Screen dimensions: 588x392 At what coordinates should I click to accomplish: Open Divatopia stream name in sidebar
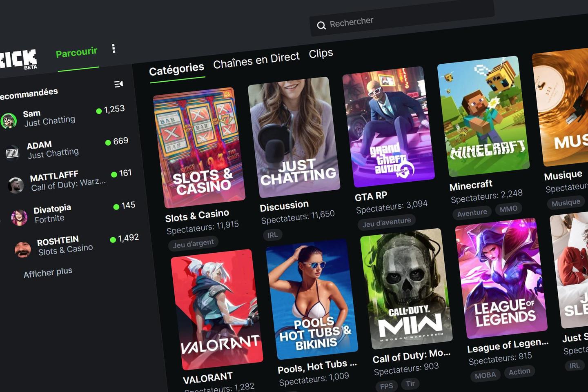pos(52,209)
